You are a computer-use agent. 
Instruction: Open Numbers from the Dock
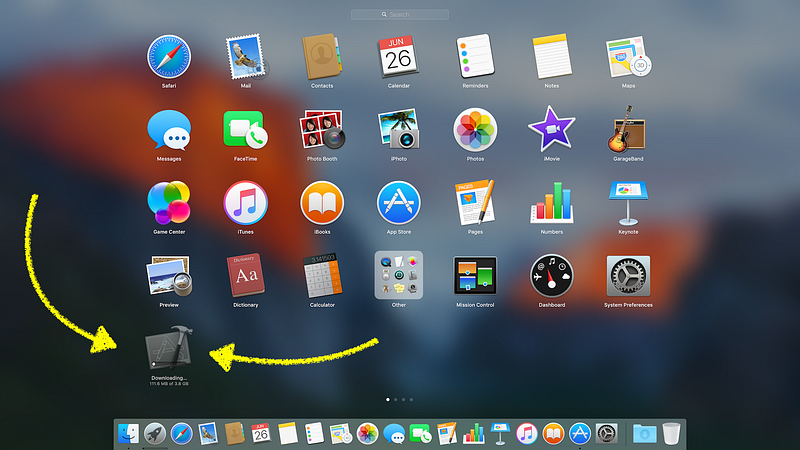[x=473, y=434]
